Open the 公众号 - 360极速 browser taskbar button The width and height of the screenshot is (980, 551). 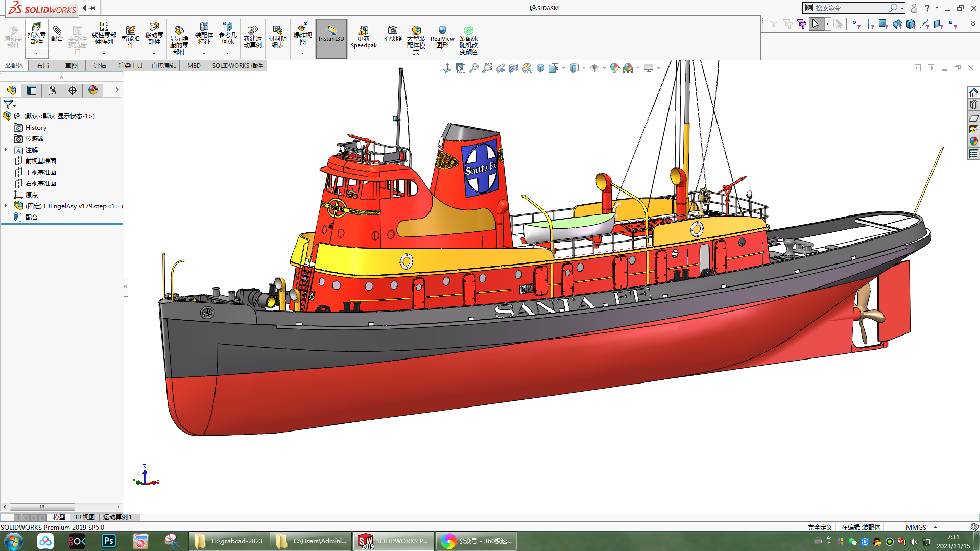pos(476,541)
